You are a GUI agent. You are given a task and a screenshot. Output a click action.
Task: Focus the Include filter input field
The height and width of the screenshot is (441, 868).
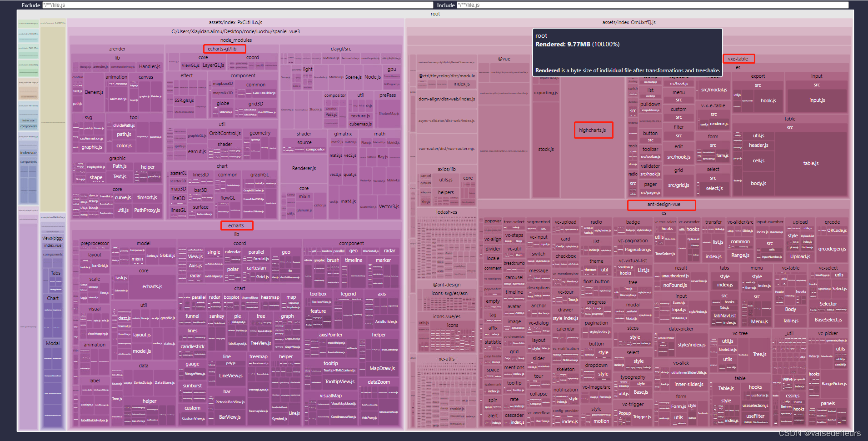tap(652, 5)
